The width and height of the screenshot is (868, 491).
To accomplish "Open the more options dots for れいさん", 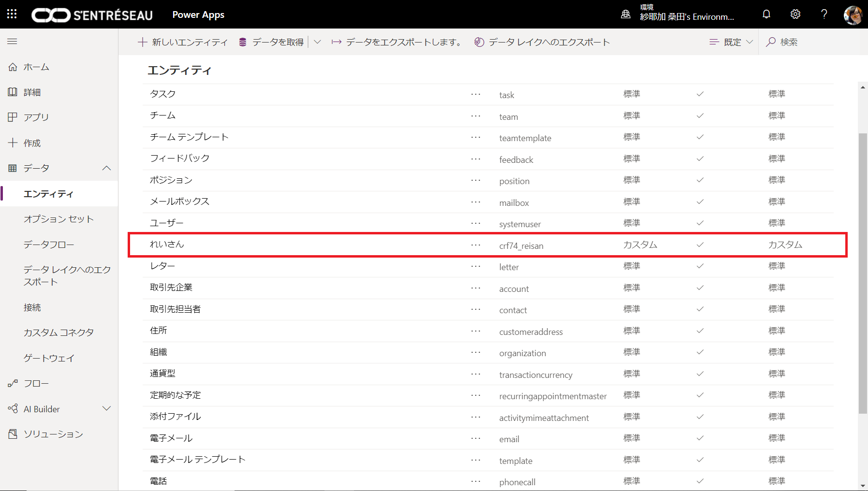I will click(476, 245).
